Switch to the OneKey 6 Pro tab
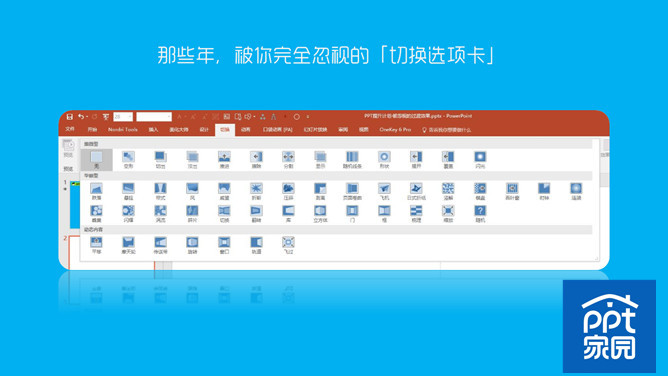This screenshot has width=668, height=376. [395, 129]
